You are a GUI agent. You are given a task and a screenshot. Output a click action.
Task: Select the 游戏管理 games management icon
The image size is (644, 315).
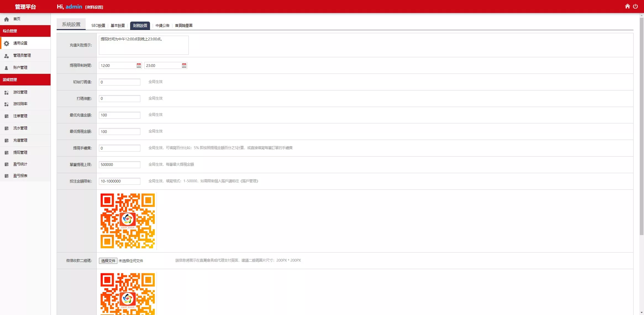(x=6, y=92)
